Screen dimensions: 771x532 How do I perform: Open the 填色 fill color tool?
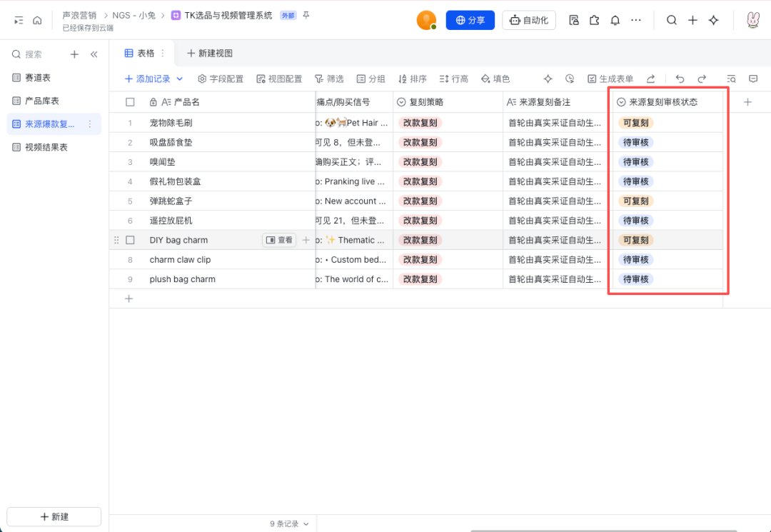pyautogui.click(x=495, y=79)
